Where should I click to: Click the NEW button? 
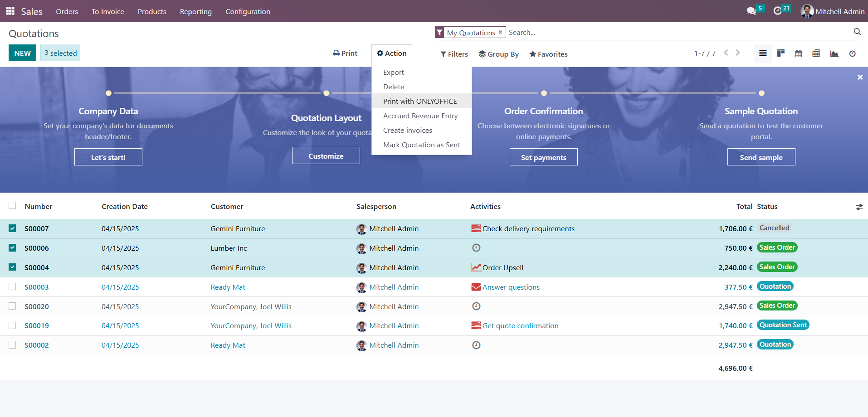coord(22,53)
